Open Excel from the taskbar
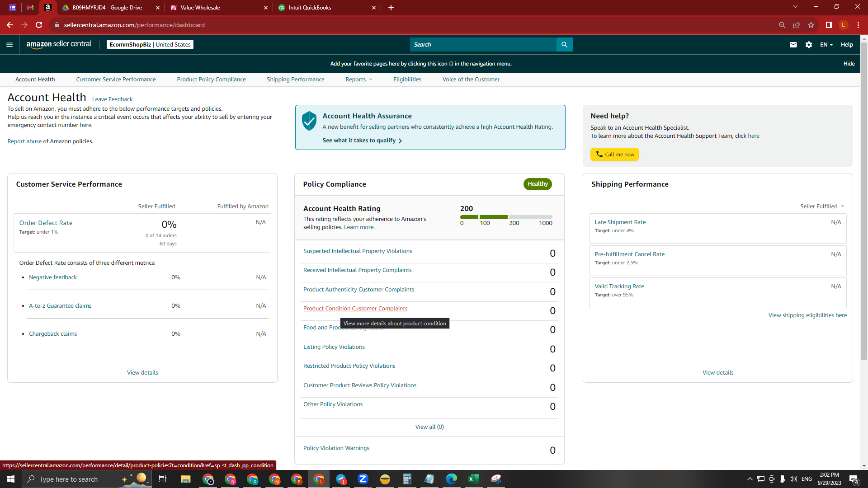 tap(474, 479)
